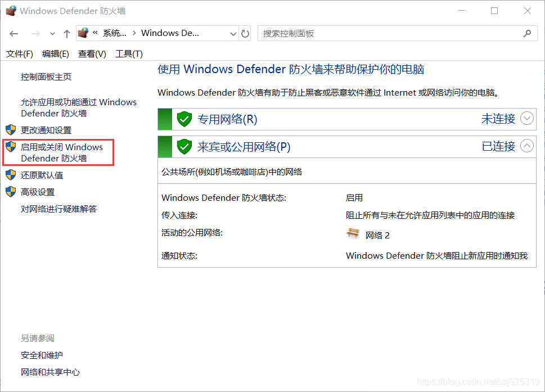Click the Forward navigation arrow
545x392 pixels.
coord(35,34)
